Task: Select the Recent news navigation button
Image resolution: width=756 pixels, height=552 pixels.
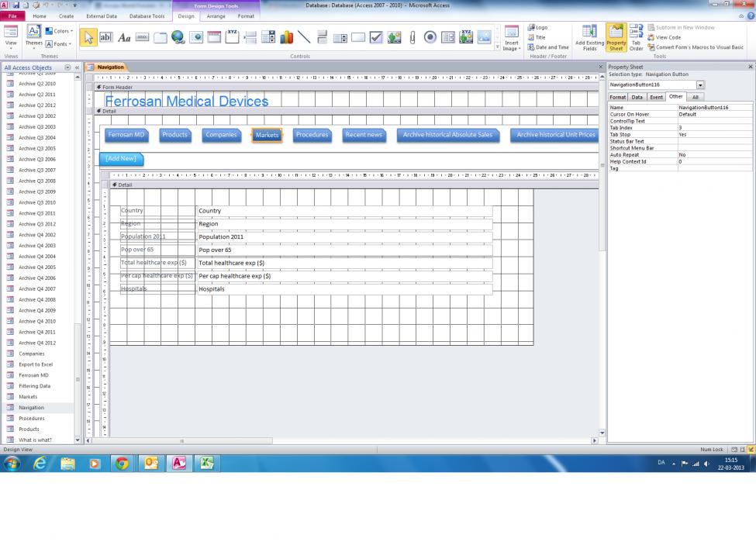Action: point(364,135)
